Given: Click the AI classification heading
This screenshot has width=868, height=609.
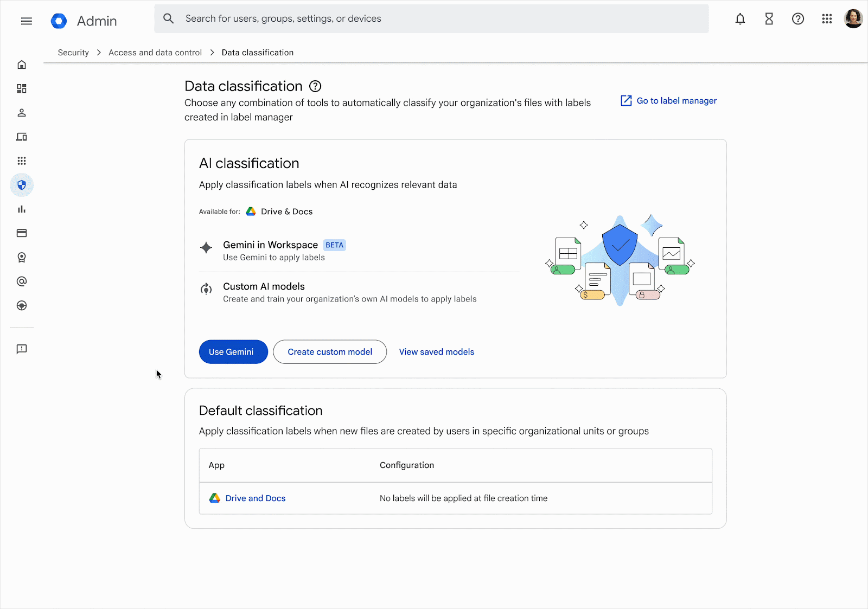Looking at the screenshot, I should (x=249, y=163).
